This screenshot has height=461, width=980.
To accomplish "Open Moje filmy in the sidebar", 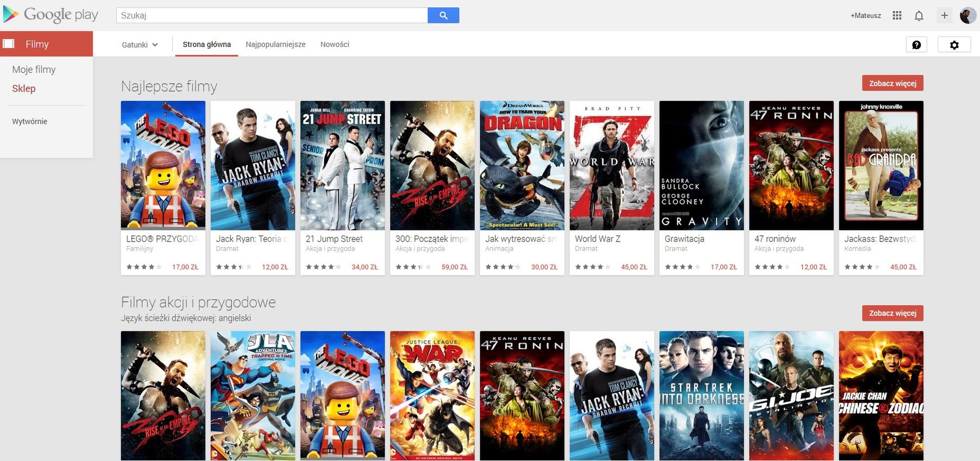I will pyautogui.click(x=34, y=69).
